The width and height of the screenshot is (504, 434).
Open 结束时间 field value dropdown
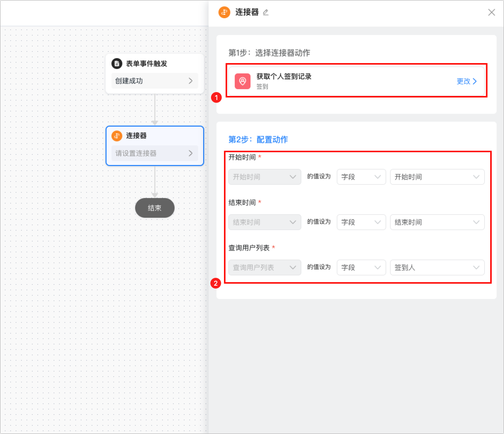click(437, 222)
